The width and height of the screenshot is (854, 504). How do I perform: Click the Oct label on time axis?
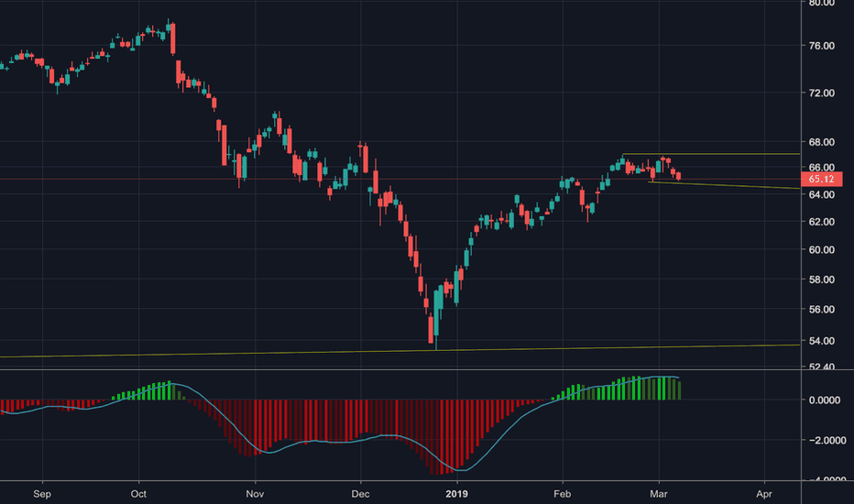[138, 494]
